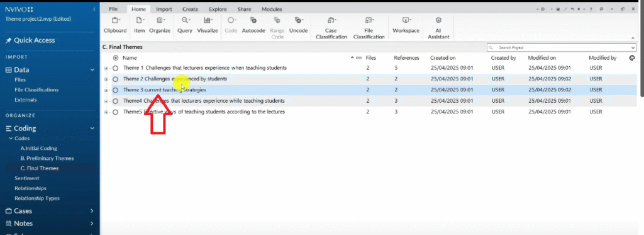The image size is (644, 235).
Task: Select the circle beside Theme5 row
Action: tap(116, 112)
